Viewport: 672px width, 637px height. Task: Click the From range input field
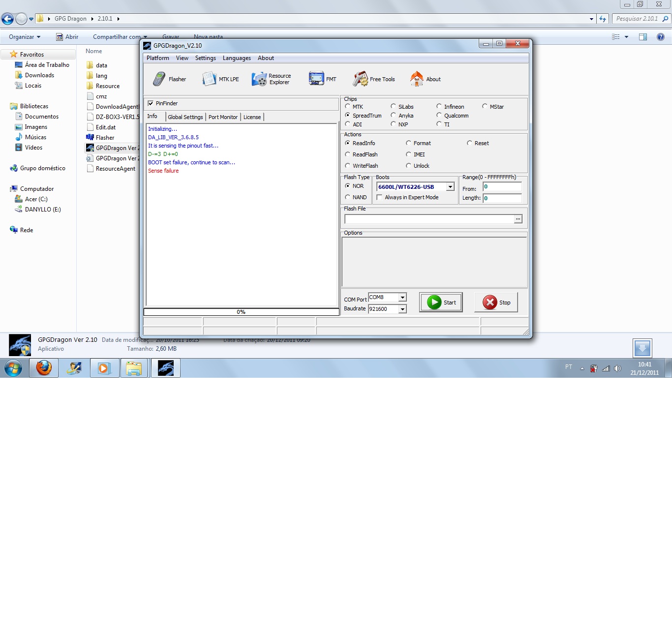pyautogui.click(x=502, y=187)
